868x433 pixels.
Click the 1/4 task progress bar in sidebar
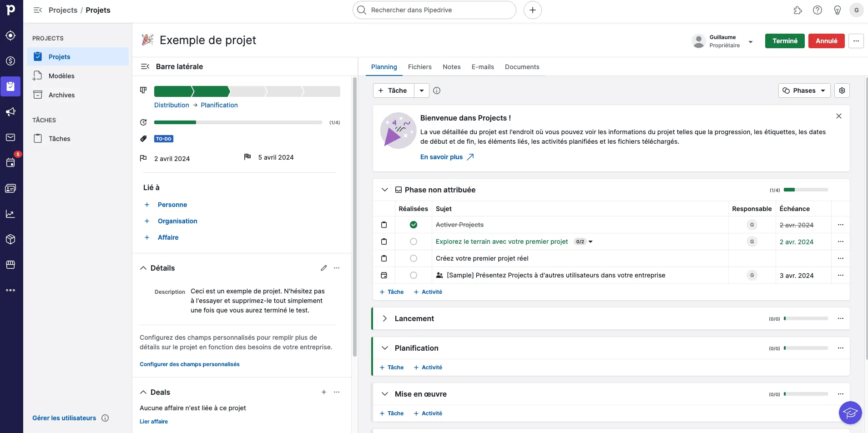point(238,122)
